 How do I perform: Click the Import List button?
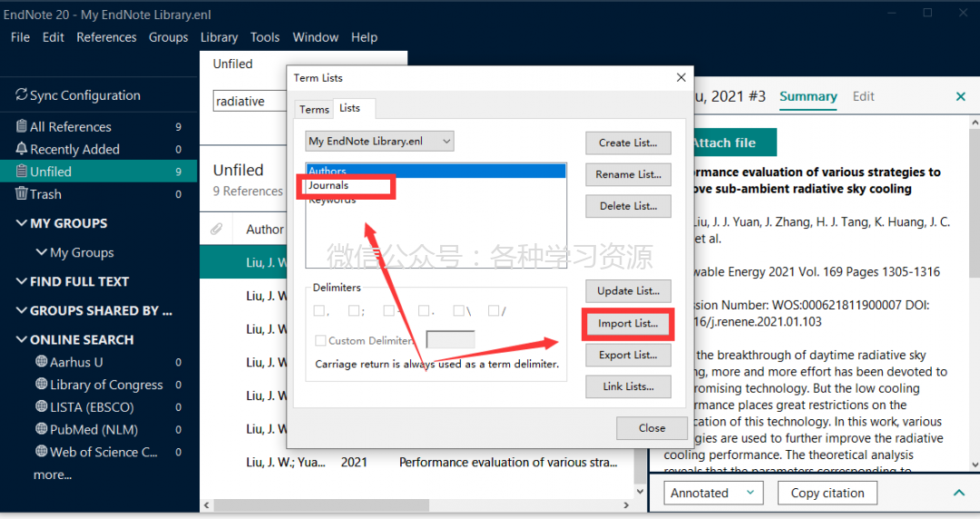[628, 323]
